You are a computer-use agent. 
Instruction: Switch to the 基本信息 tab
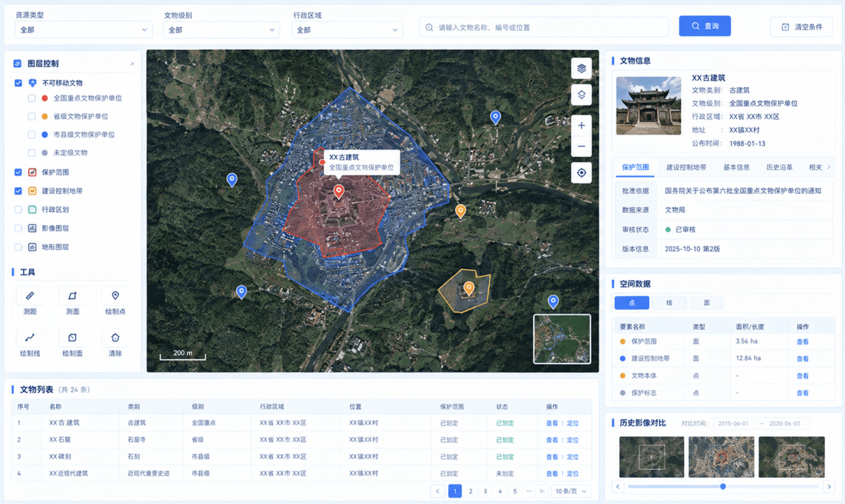click(736, 167)
